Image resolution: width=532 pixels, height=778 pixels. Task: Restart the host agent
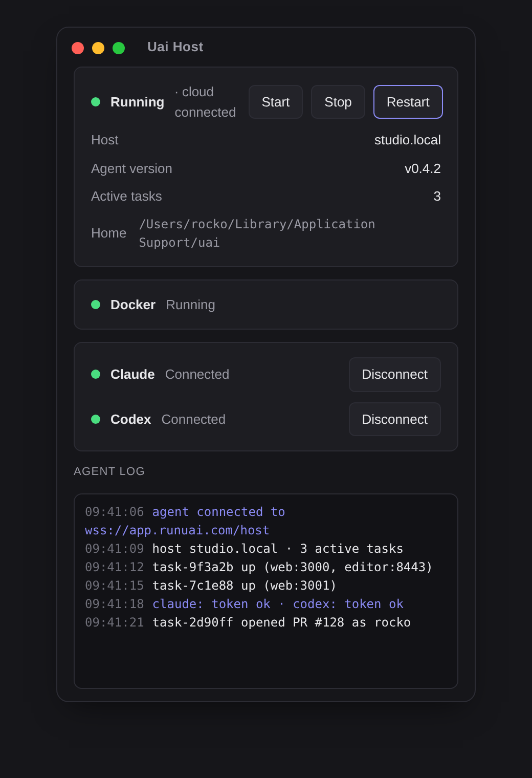tap(408, 102)
